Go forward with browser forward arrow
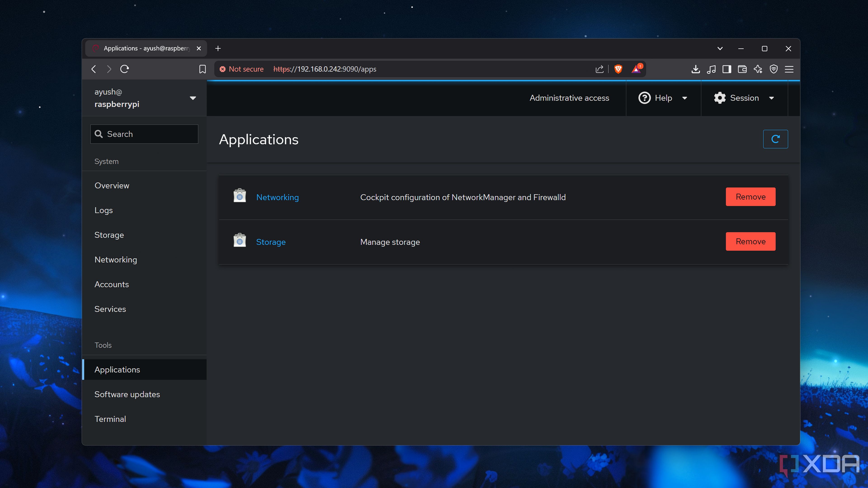Screen dimensions: 868x488 pyautogui.click(x=109, y=69)
